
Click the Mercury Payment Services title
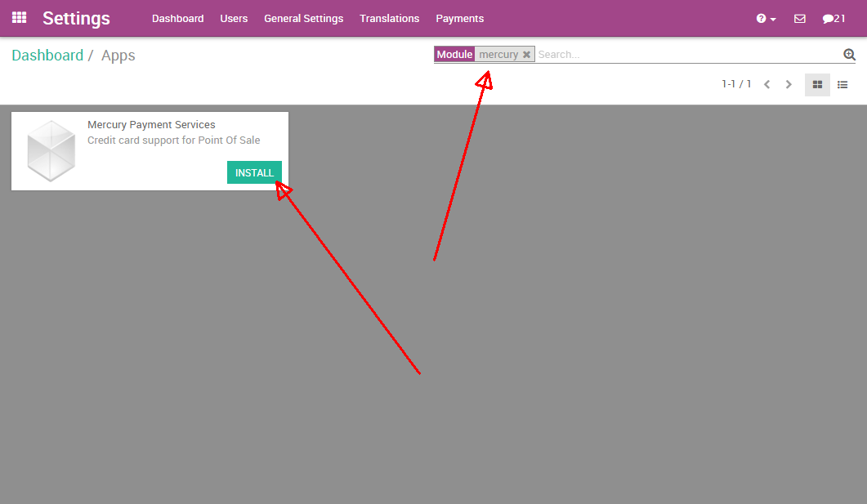(x=151, y=125)
